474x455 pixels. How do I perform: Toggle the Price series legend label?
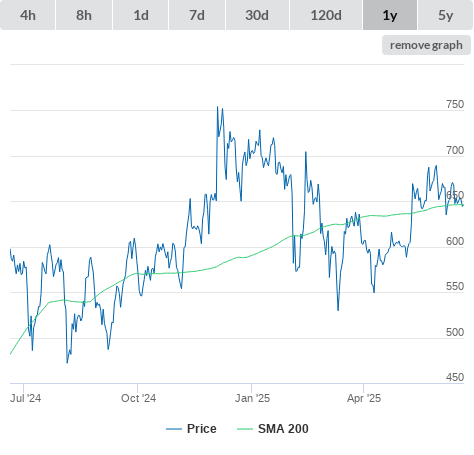tap(202, 429)
